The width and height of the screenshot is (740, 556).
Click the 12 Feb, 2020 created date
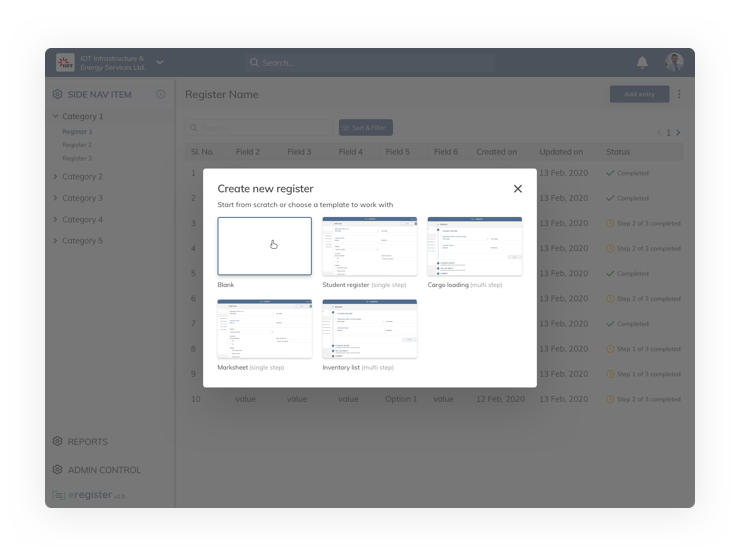(x=500, y=399)
